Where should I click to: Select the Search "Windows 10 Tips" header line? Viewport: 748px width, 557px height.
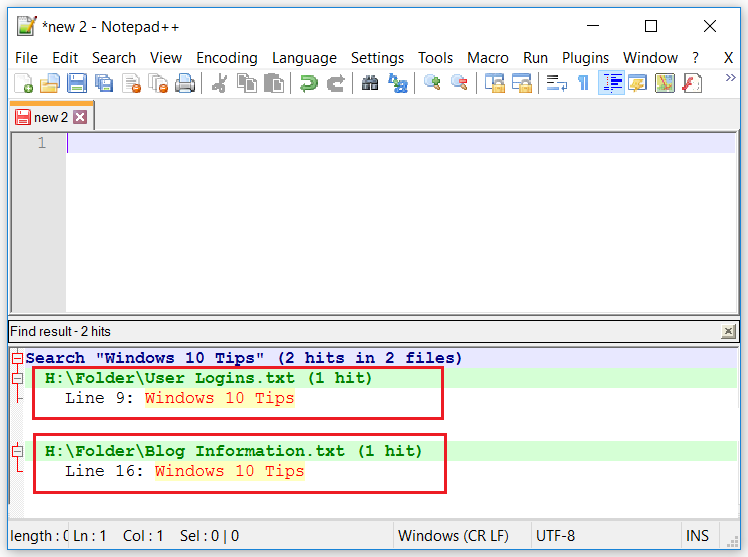pos(244,358)
